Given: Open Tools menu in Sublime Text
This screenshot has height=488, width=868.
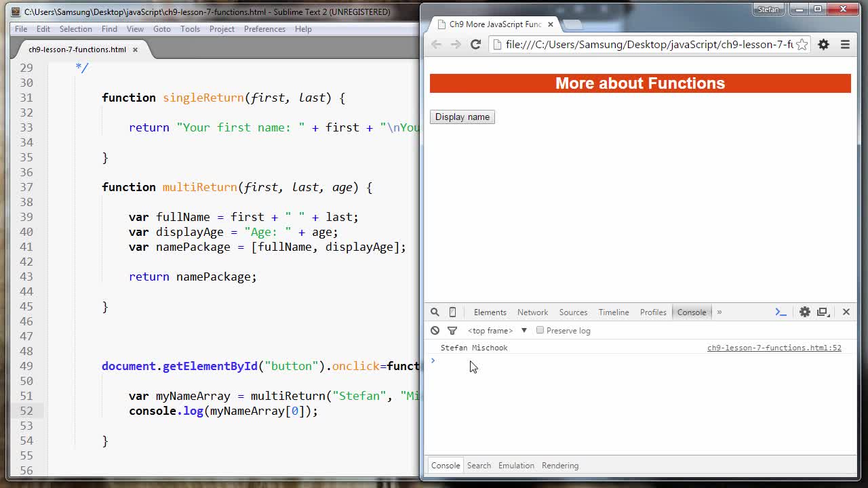Looking at the screenshot, I should coord(190,29).
